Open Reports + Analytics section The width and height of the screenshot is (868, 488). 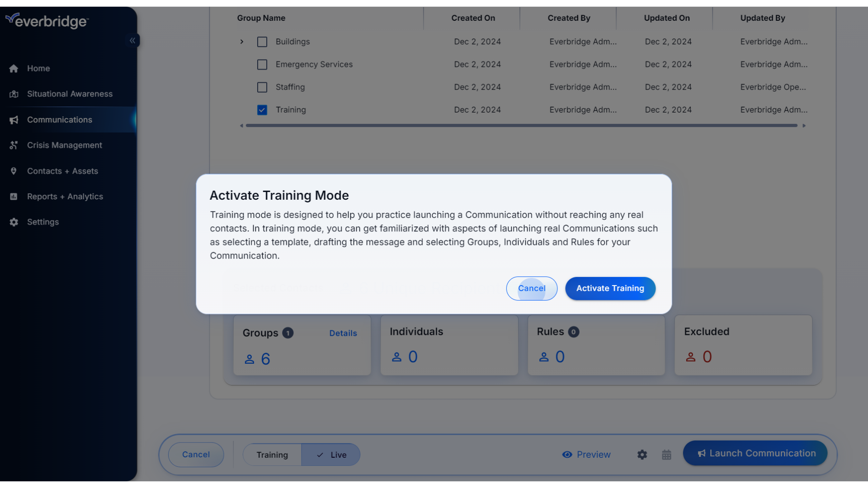[65, 196]
